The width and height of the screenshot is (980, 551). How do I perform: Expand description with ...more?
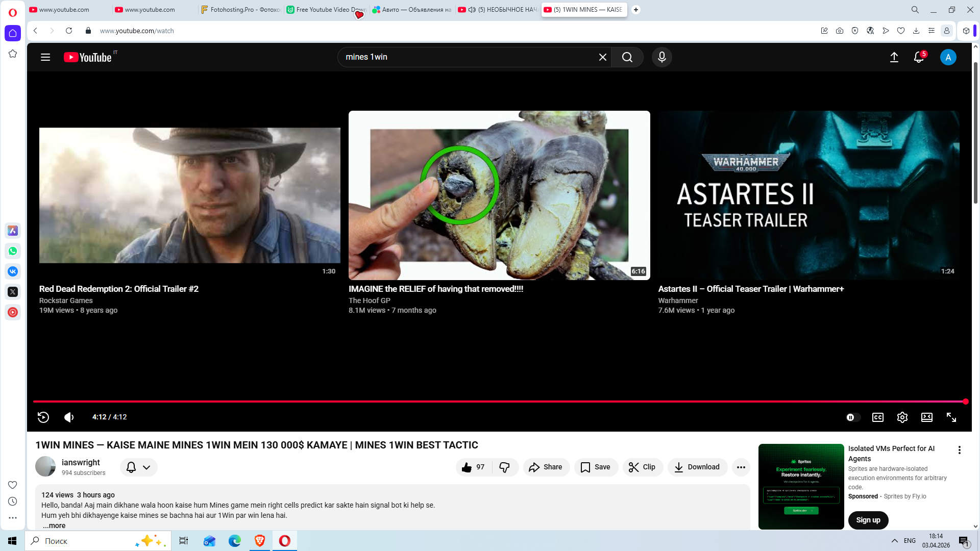click(x=54, y=525)
